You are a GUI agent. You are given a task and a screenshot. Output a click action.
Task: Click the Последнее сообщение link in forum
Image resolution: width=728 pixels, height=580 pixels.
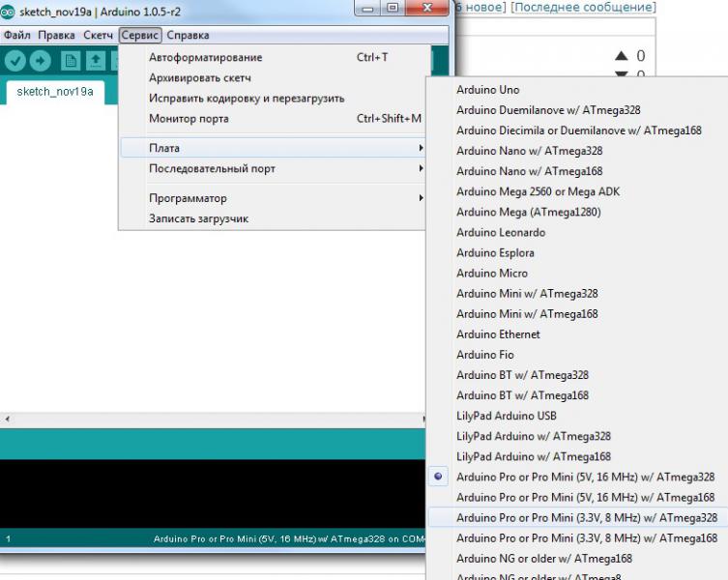(x=583, y=7)
